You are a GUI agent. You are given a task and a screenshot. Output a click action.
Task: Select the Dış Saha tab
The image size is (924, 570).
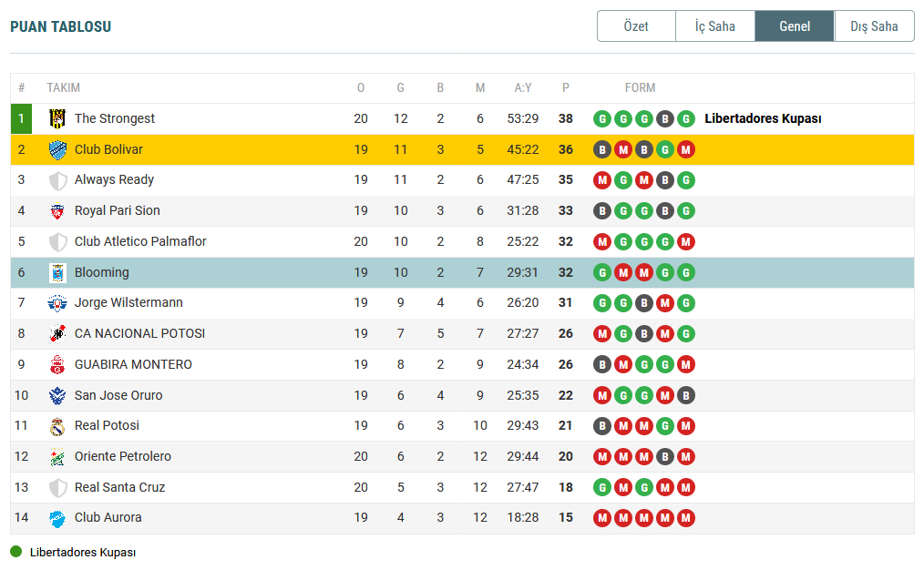pos(875,26)
